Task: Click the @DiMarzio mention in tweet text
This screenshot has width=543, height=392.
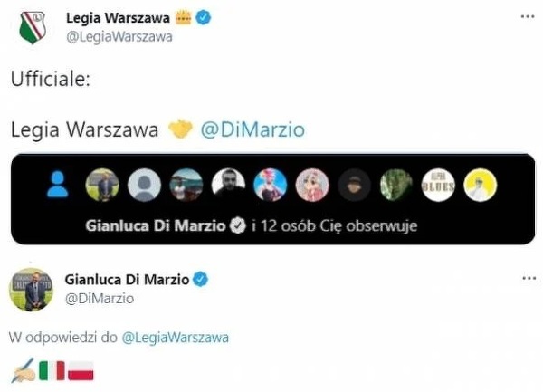Action: tap(252, 129)
